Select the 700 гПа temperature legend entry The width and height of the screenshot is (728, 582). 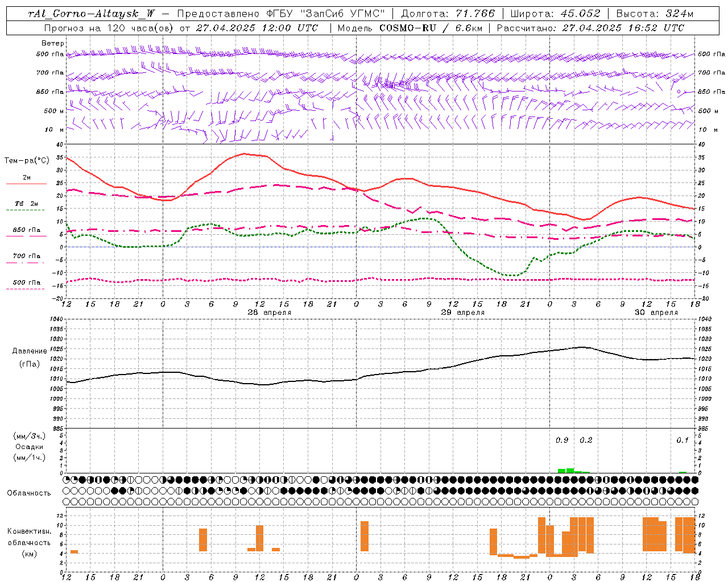coord(27,256)
